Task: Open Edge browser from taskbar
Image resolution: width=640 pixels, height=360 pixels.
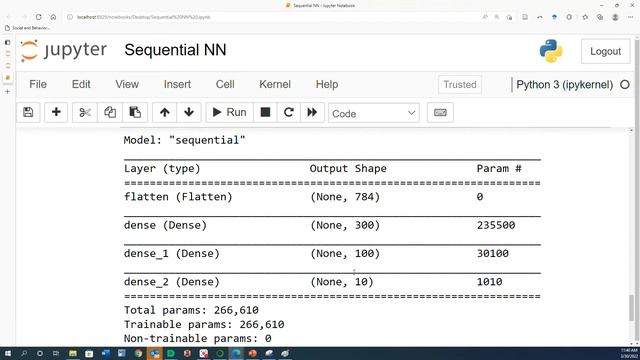Action: click(236, 353)
